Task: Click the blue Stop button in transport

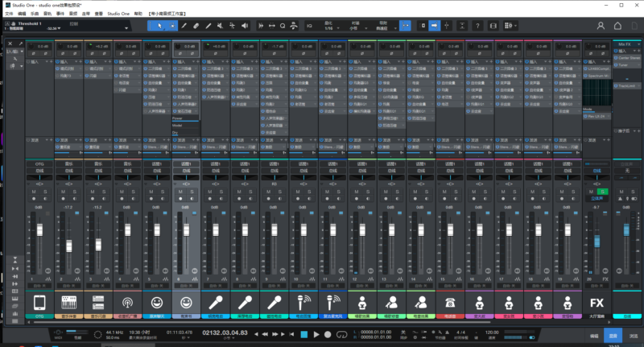Action: tap(304, 335)
